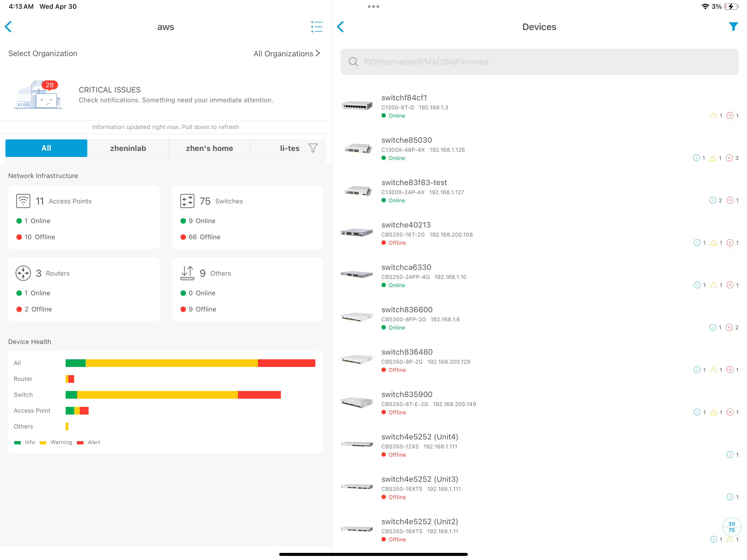Screen dimensions: 747x560
Task: Open the critical issues illustration with badge 28
Action: pyautogui.click(x=38, y=95)
